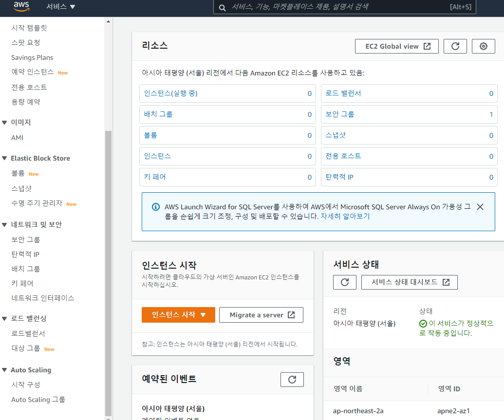The width and height of the screenshot is (504, 420).
Task: Select ap-northeast-2a zone name text
Action: (x=358, y=411)
